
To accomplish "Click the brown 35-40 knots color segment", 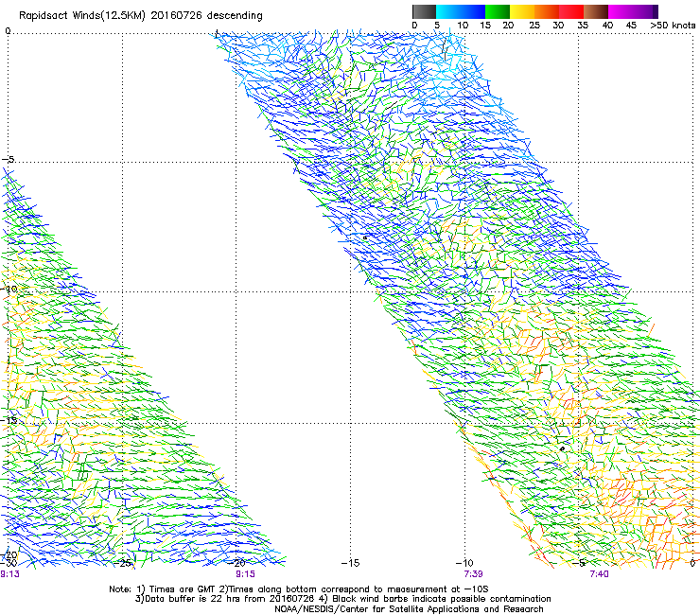I will click(x=596, y=11).
